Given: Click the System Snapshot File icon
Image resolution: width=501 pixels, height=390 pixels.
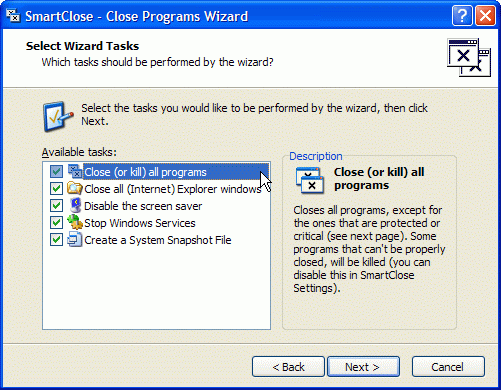Looking at the screenshot, I should click(x=75, y=240).
